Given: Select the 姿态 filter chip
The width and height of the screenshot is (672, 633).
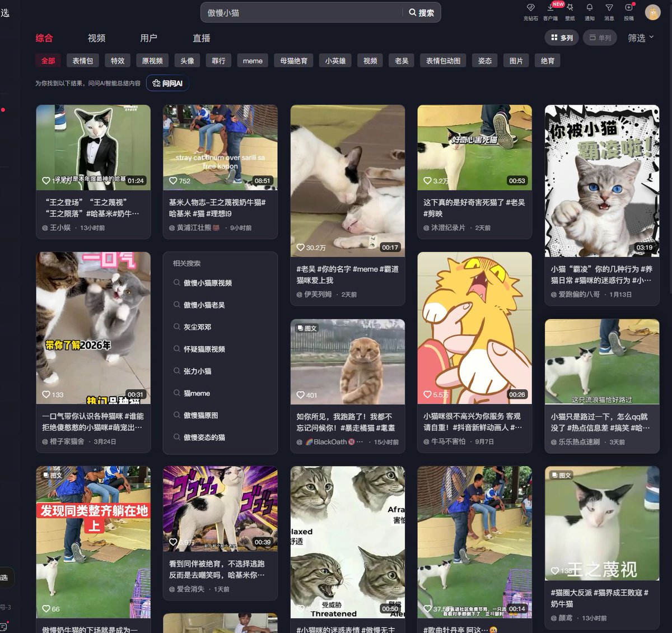Looking at the screenshot, I should [485, 60].
